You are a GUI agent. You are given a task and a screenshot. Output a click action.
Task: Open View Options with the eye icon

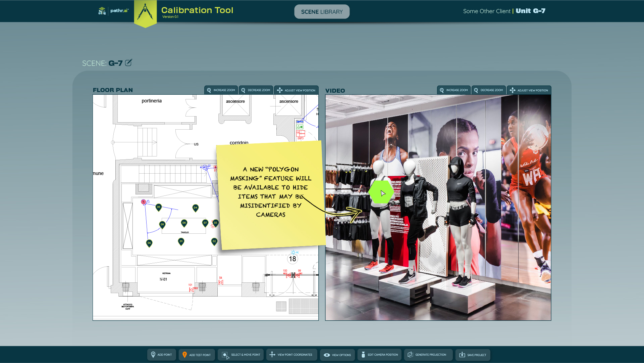tap(337, 355)
